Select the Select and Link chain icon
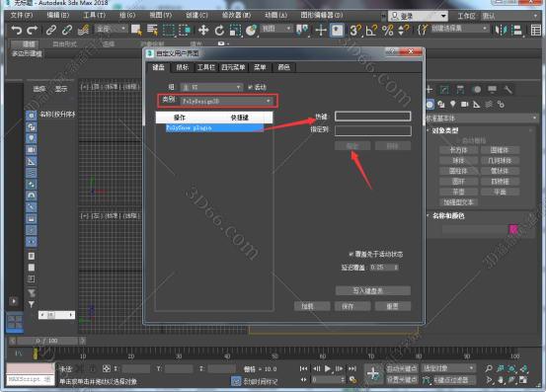546x392 pixels. (51, 31)
